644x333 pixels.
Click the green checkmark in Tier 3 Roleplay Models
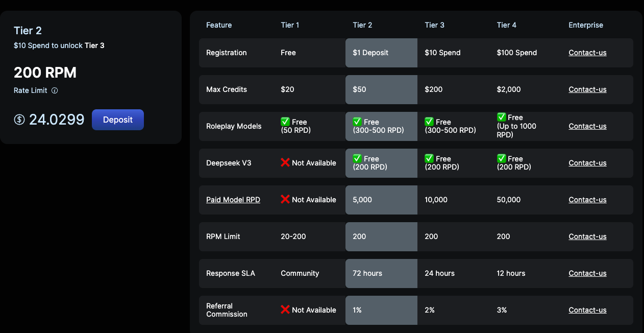click(430, 122)
